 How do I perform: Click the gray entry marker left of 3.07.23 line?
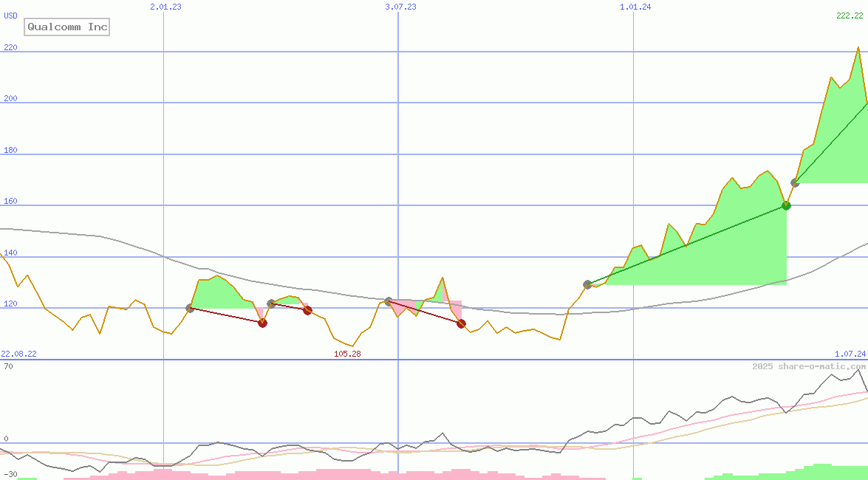389,301
